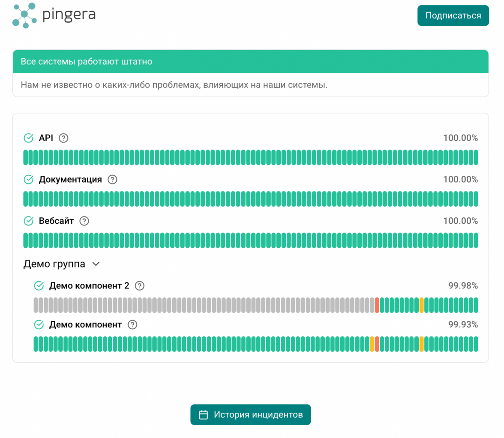Click the red bar in Демо компонент 2 timeline

tap(377, 305)
